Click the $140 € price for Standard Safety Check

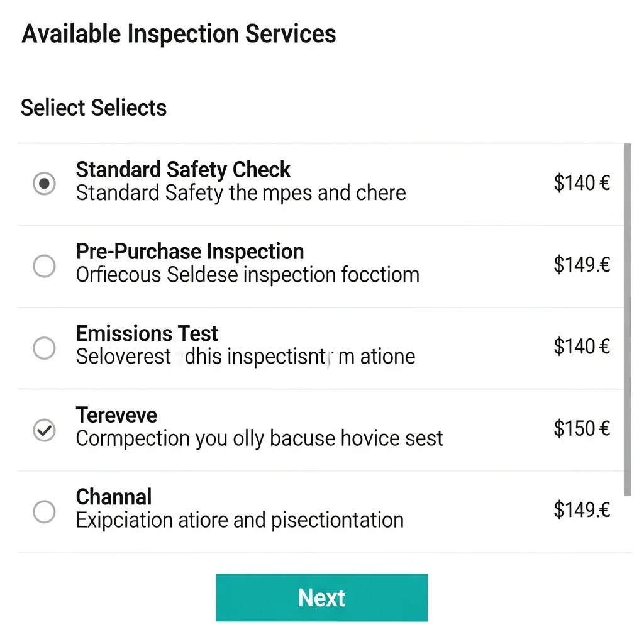(582, 183)
